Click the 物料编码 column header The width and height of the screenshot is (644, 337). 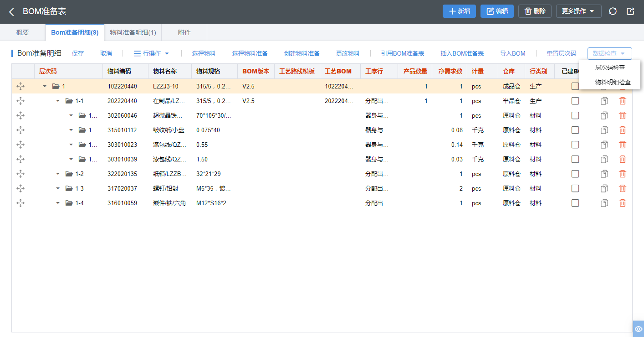(x=125, y=71)
